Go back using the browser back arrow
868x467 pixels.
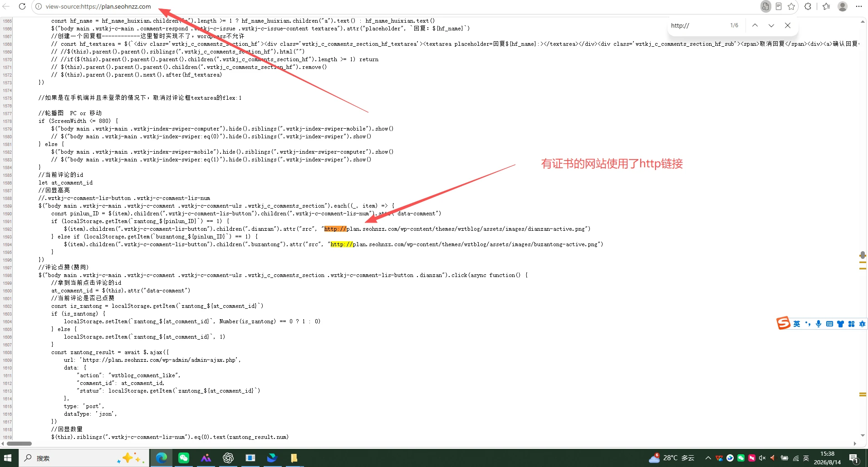tap(6, 6)
